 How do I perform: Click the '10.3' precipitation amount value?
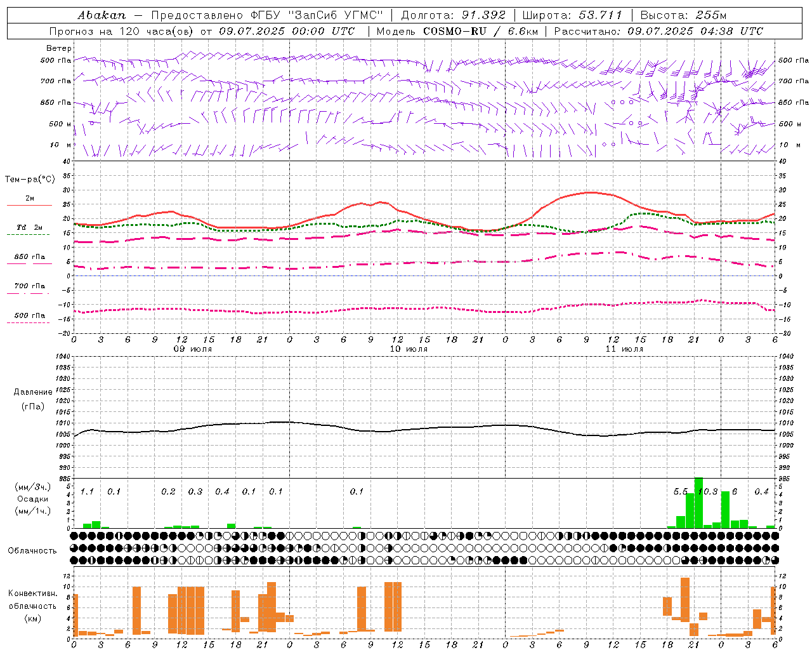[x=708, y=492]
